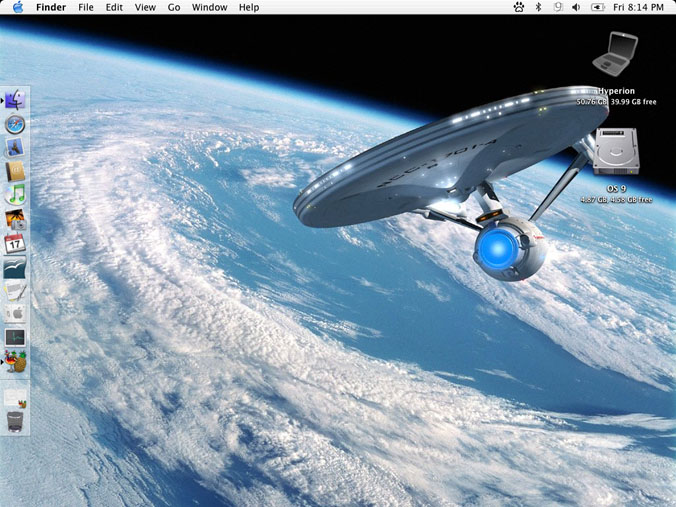Screen dimensions: 676x507
Task: Open the Trash in the Dock
Action: point(16,421)
